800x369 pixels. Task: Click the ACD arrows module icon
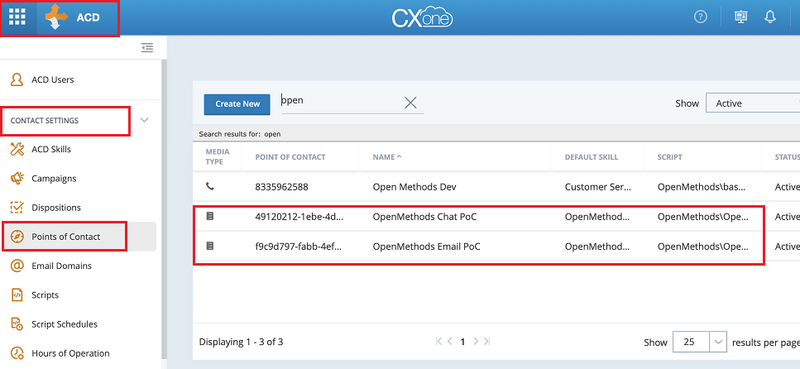tap(56, 17)
